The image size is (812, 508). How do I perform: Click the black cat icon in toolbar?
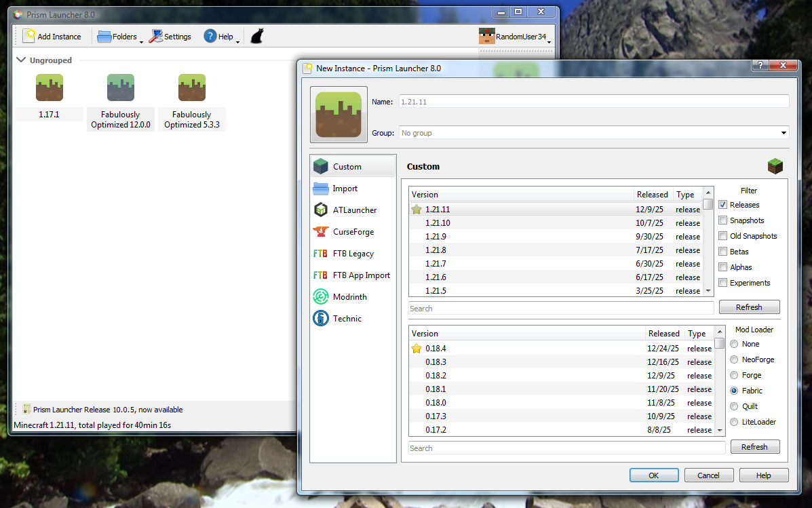tap(256, 37)
